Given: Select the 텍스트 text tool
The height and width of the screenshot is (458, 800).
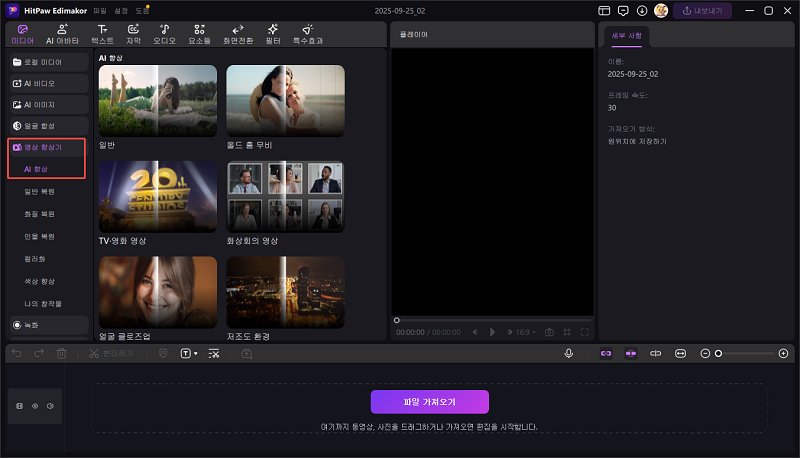Looking at the screenshot, I should (102, 34).
